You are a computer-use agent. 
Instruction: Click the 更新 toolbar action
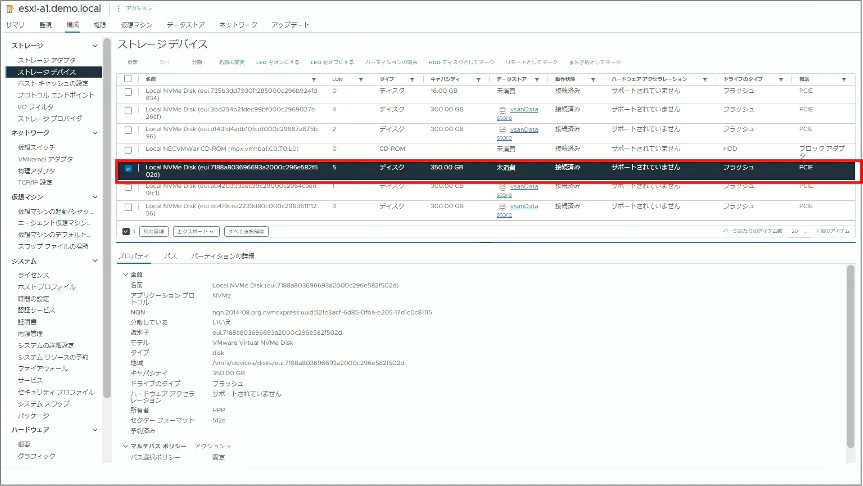tap(133, 62)
